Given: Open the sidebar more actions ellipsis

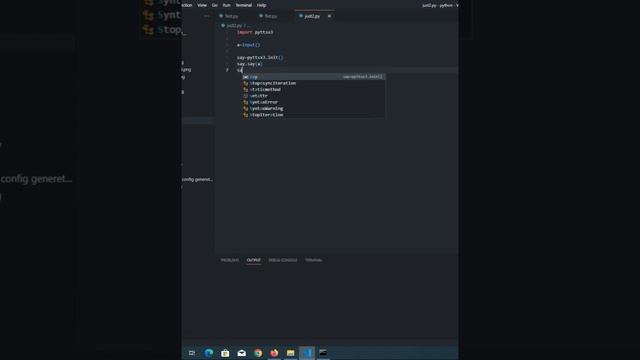Looking at the screenshot, I should tap(207, 16).
